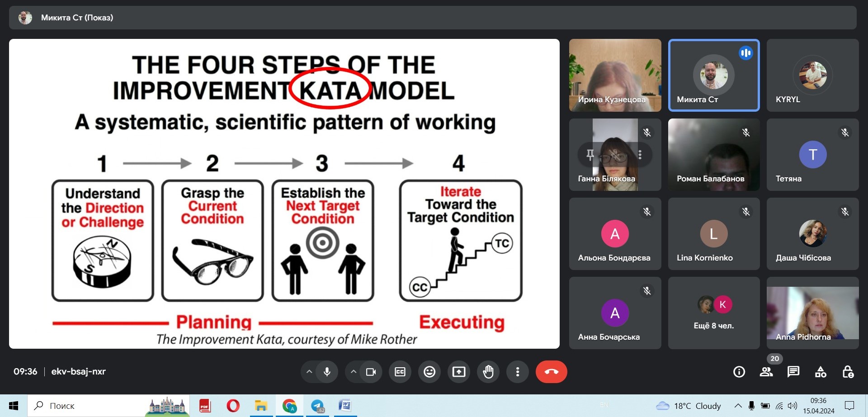Open the meeting details info icon
The height and width of the screenshot is (417, 868).
point(739,372)
